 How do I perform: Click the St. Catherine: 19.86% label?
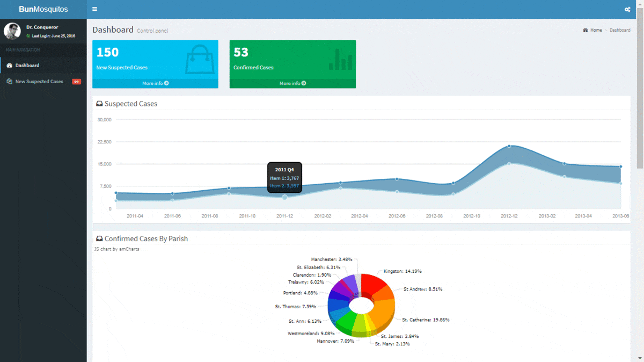point(426,320)
